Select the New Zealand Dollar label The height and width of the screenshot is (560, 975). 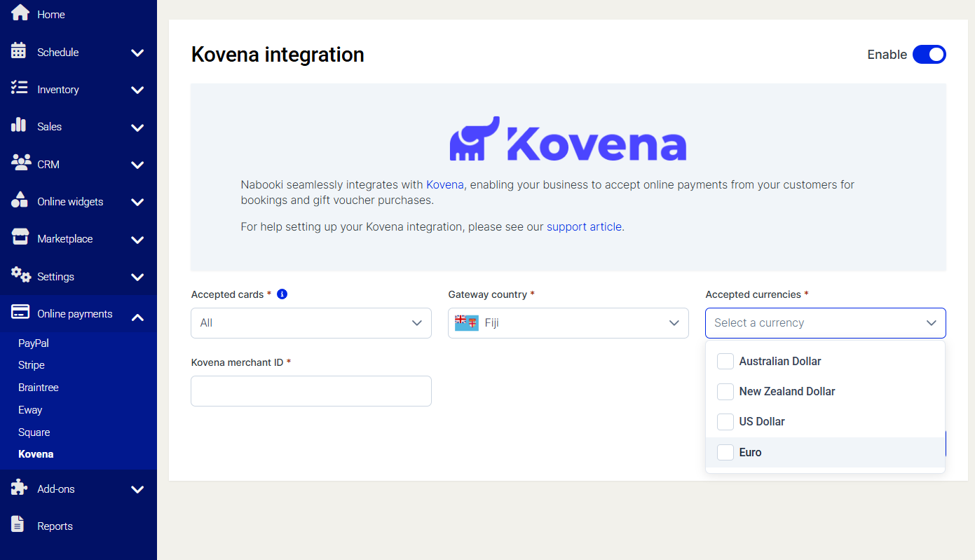(787, 392)
